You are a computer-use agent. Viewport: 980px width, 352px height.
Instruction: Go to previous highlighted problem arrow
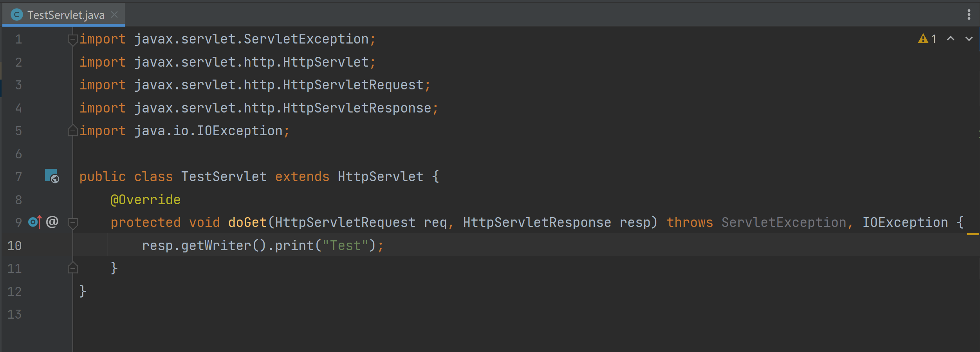click(950, 39)
